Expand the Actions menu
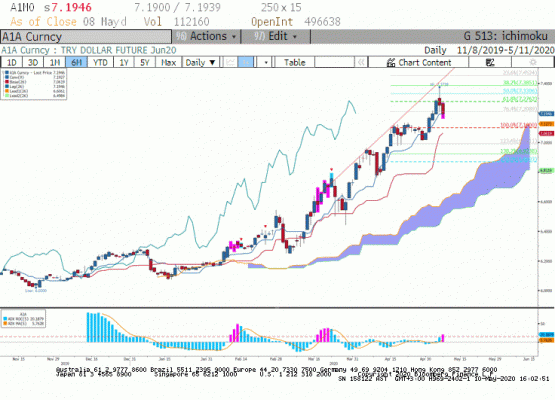The width and height of the screenshot is (555, 400). (206, 36)
